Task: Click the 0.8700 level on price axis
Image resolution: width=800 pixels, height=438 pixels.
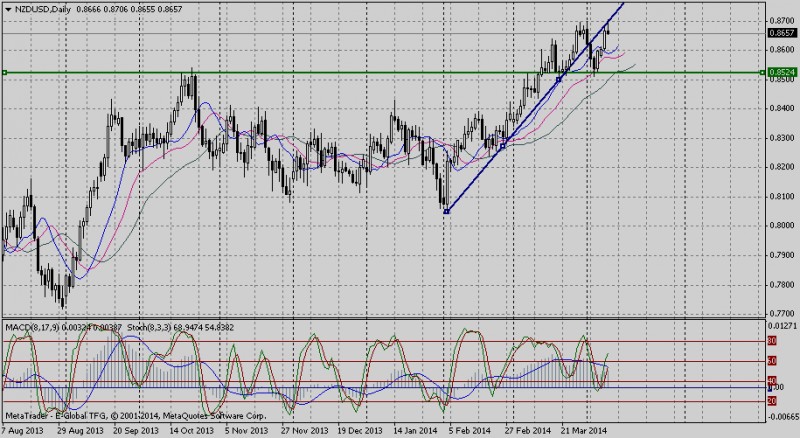Action: pyautogui.click(x=780, y=20)
